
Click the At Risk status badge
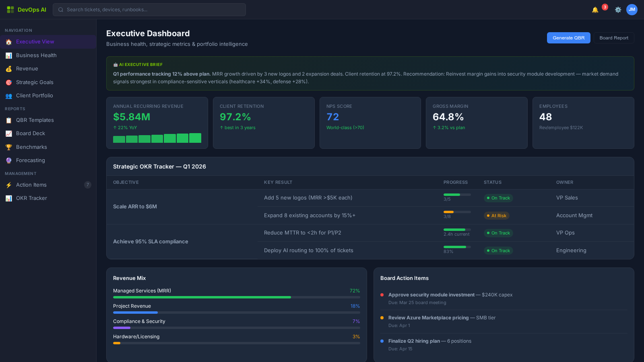pos(497,215)
